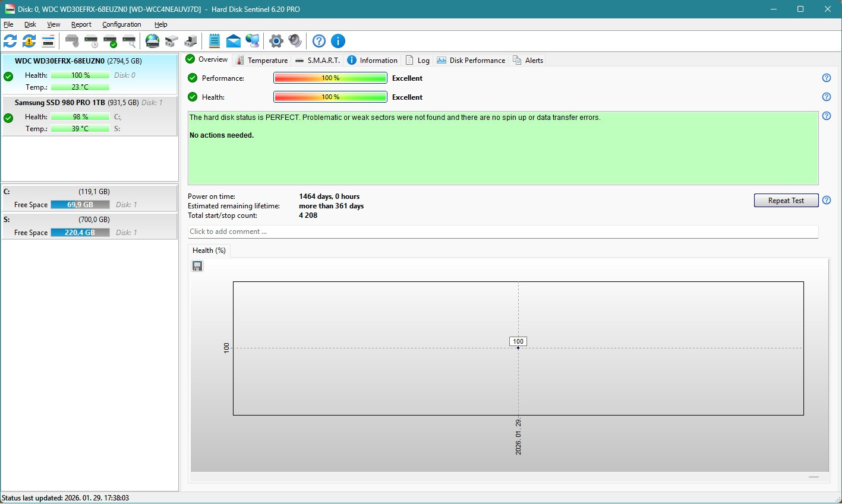Switch to the Temperature tab
Image resolution: width=842 pixels, height=504 pixels.
[262, 60]
